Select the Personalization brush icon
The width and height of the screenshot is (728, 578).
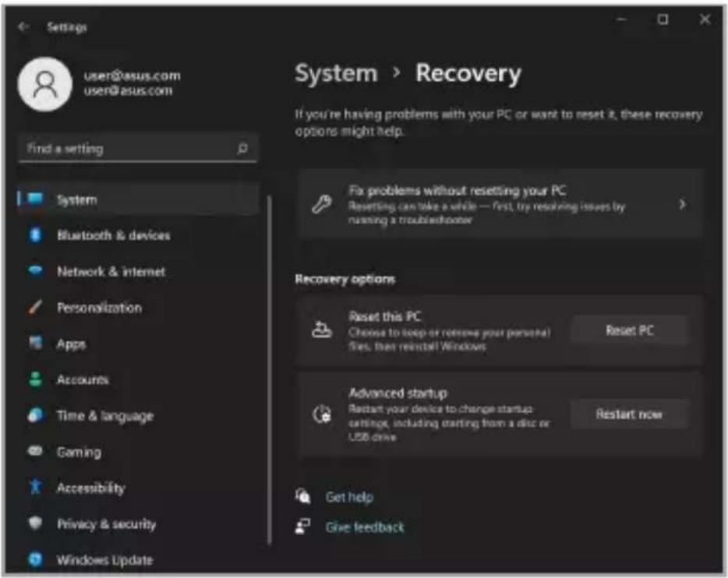(35, 307)
